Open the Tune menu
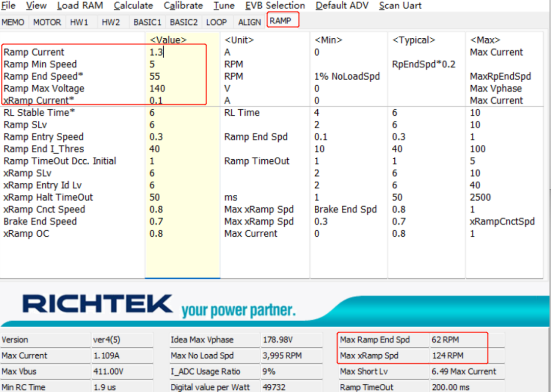Screen dimensions: 551x392 pos(224,6)
